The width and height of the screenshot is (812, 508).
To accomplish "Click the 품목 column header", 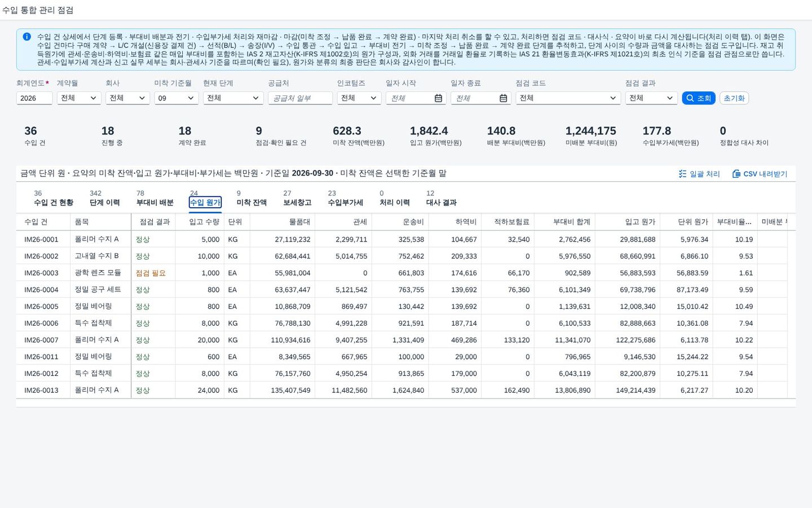I will 100,222.
